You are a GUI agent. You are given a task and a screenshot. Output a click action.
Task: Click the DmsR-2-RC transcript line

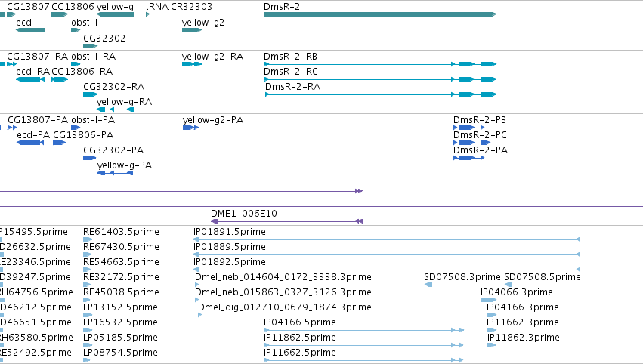pyautogui.click(x=380, y=79)
